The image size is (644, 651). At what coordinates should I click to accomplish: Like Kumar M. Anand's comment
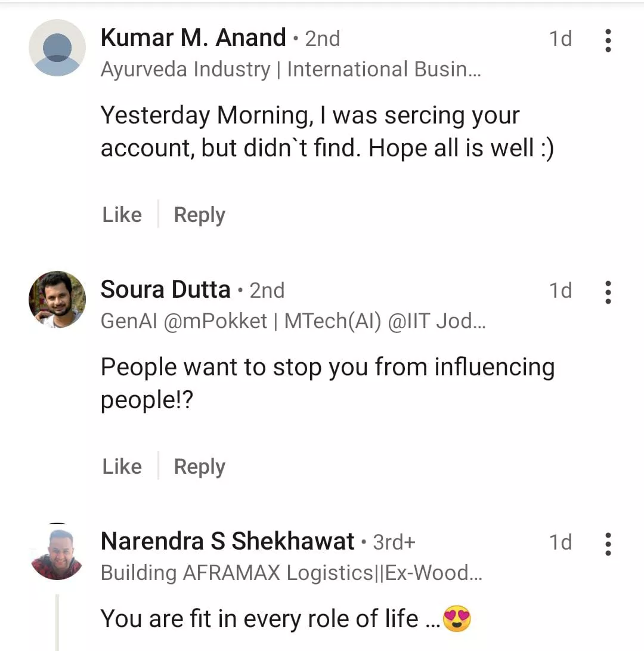122,215
